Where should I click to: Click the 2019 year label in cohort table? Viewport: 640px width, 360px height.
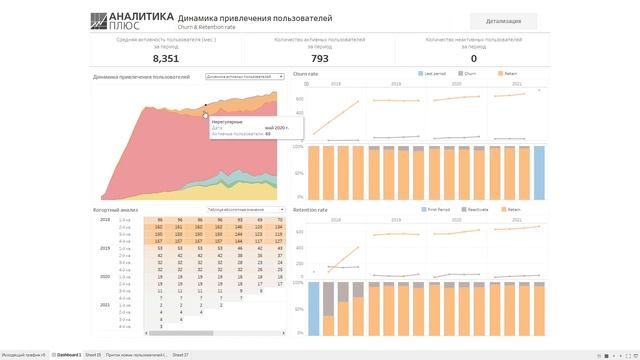click(x=105, y=248)
